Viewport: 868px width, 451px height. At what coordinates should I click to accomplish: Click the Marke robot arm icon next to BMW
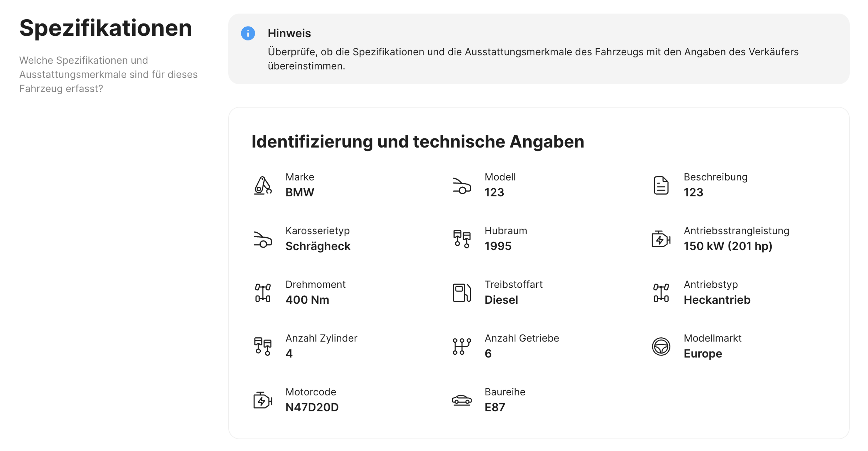(262, 185)
